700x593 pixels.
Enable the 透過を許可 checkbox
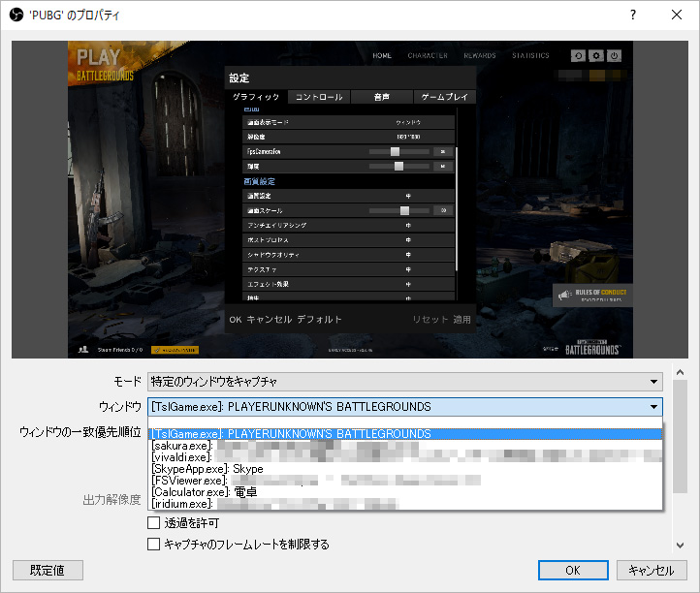[x=153, y=522]
